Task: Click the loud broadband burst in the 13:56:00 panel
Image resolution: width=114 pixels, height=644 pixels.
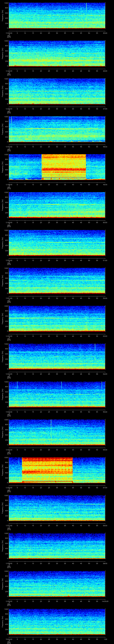Action: pos(47,470)
